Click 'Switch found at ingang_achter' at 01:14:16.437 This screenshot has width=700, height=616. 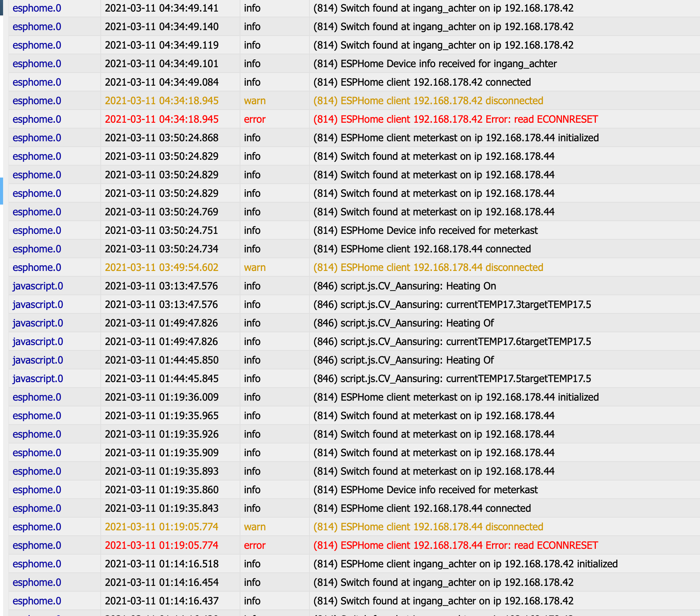(443, 601)
